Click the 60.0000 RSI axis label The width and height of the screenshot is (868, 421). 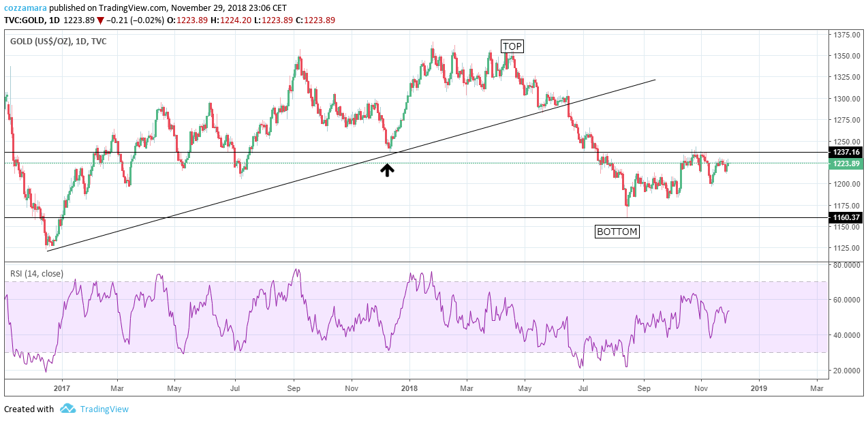coord(846,300)
